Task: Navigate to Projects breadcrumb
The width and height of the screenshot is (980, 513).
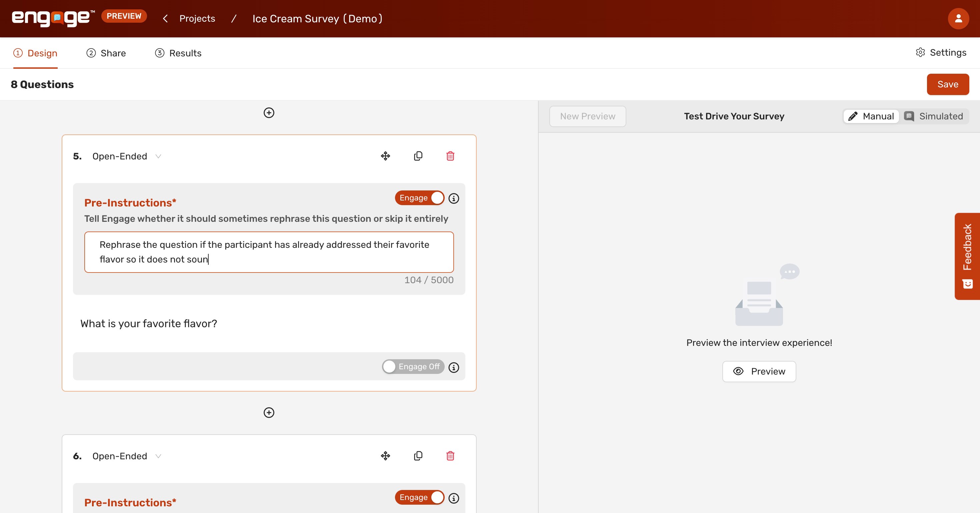Action: (x=197, y=19)
